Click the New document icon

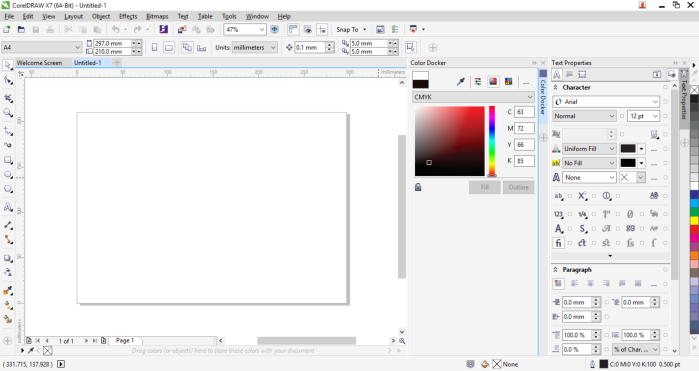[7, 29]
